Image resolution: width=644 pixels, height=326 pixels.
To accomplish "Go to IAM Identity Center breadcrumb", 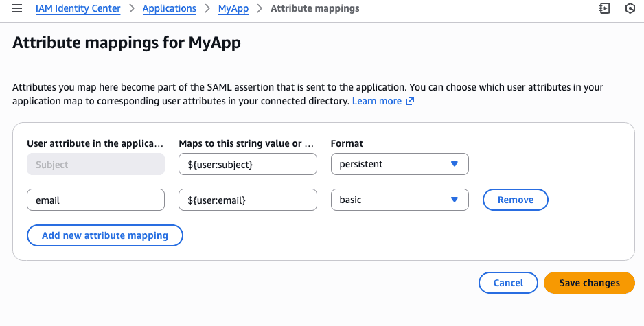I will [78, 9].
